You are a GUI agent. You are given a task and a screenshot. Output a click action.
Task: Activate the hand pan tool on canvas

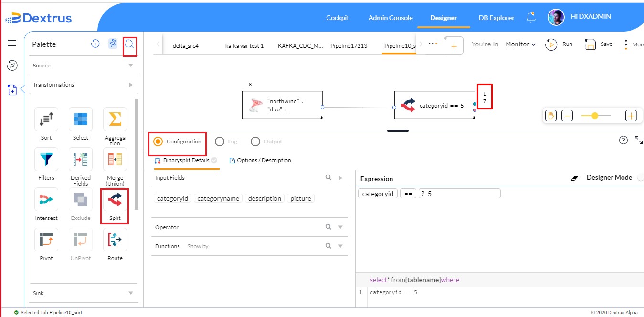point(551,116)
